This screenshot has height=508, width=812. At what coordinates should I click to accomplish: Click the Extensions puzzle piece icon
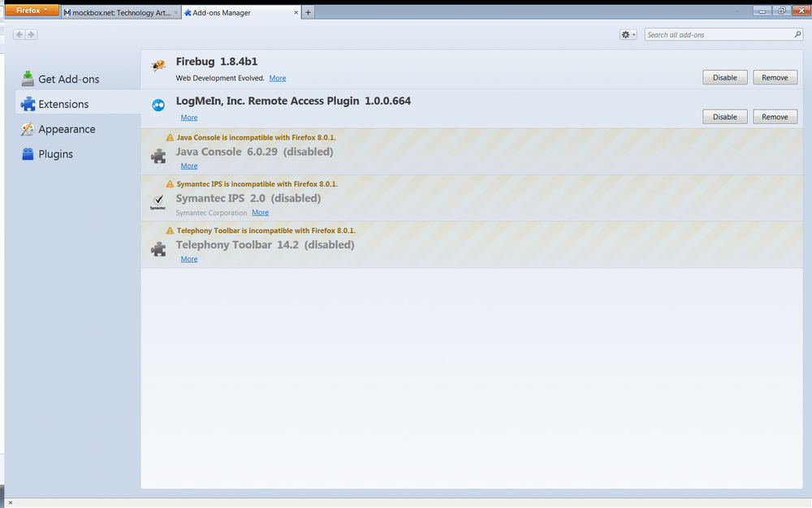[x=27, y=104]
